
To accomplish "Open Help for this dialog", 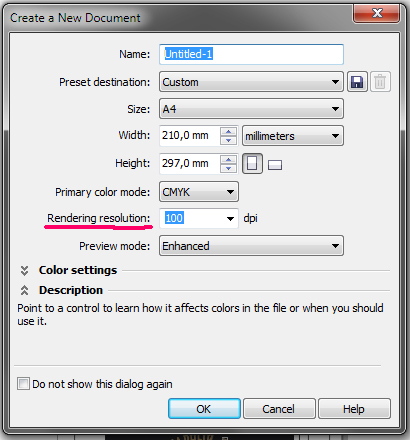I will pos(354,409).
